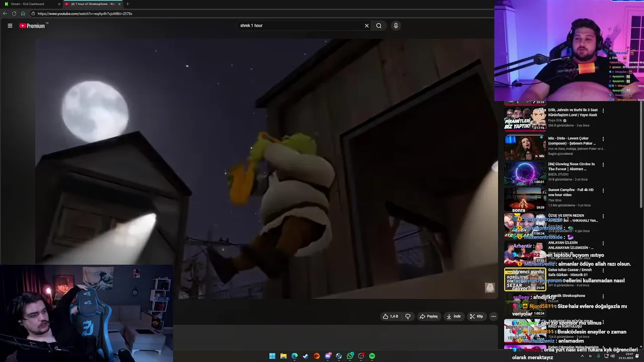Viewport: 644px width, 362px height.
Task: Open '[4k] Glowing Neon Circles In The Forest' title
Action: pyautogui.click(x=571, y=166)
